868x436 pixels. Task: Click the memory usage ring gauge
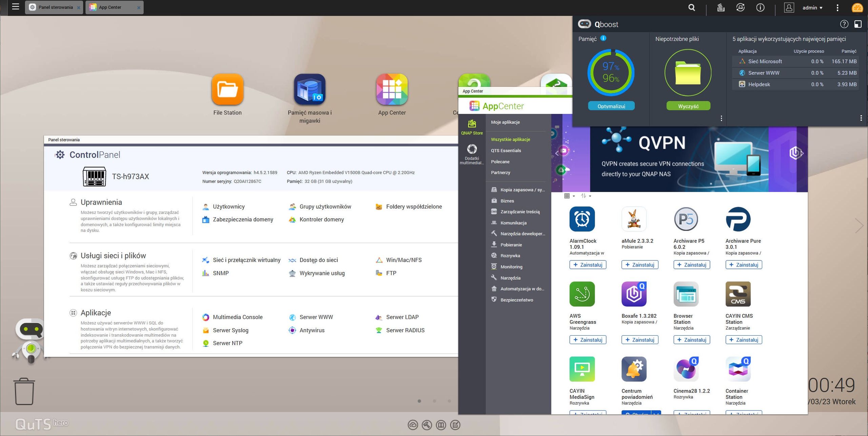point(611,73)
